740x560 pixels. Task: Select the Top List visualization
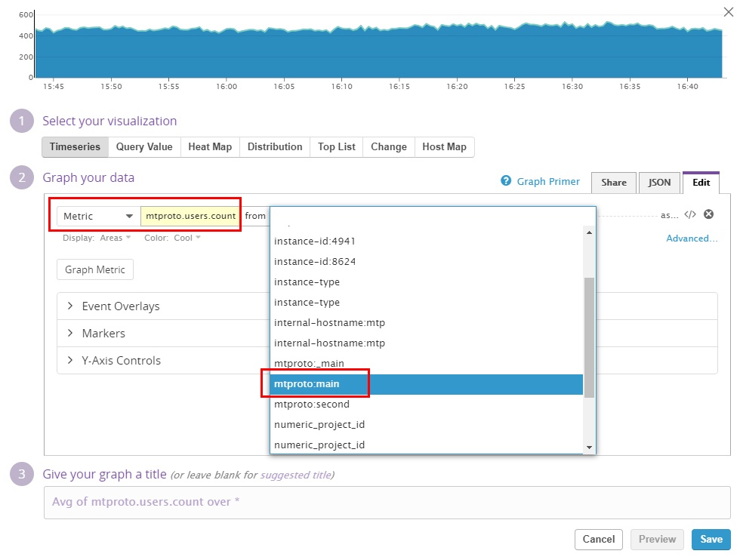click(337, 146)
